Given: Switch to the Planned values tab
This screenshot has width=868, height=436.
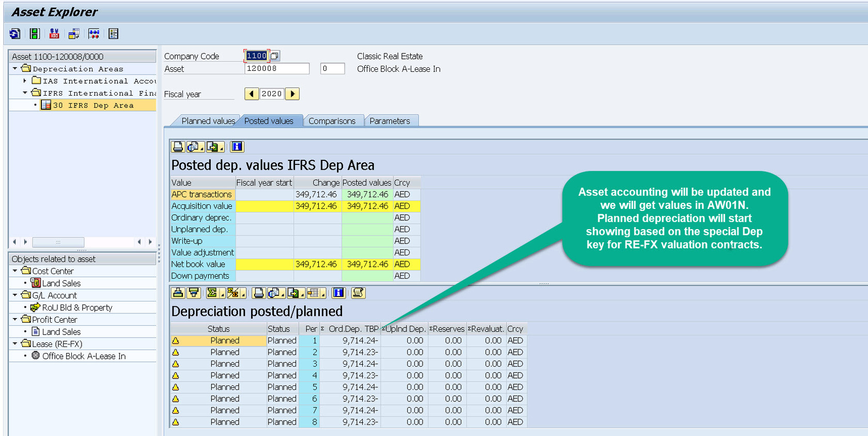Looking at the screenshot, I should click(208, 121).
